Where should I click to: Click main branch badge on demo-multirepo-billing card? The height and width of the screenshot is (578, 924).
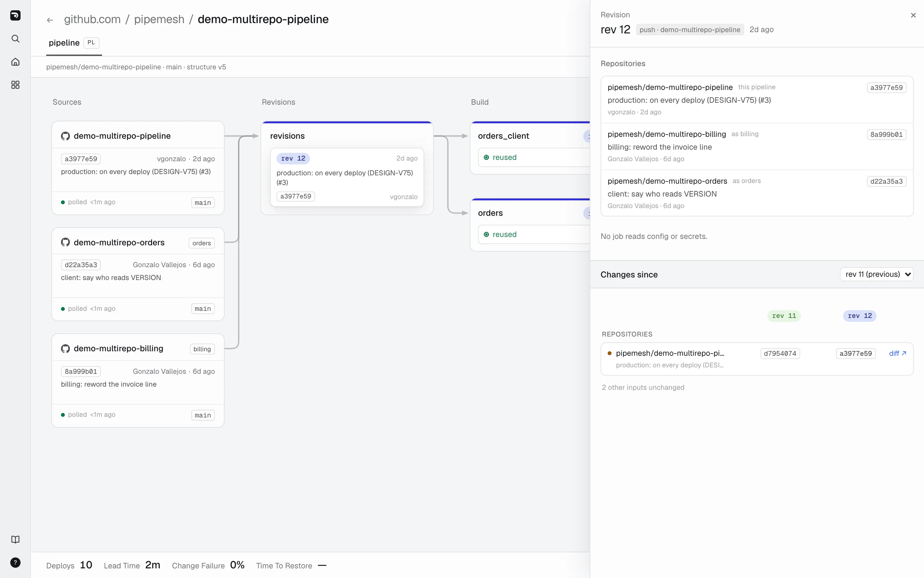tap(203, 415)
